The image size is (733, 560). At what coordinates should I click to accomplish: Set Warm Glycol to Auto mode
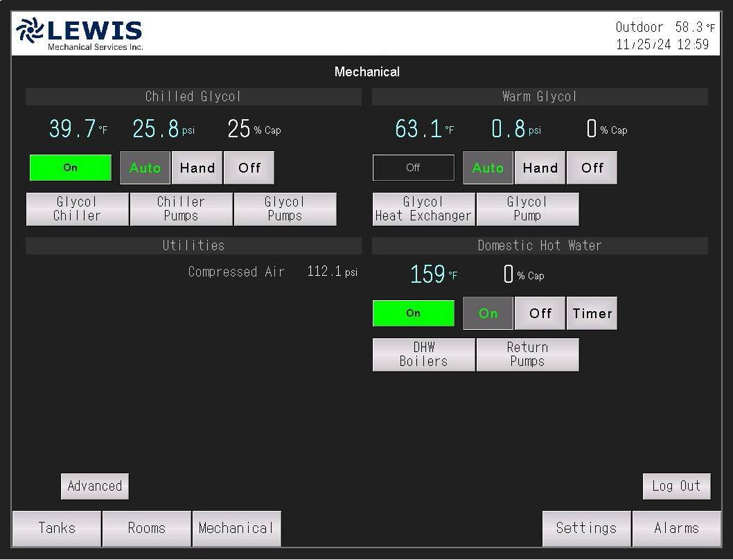coord(487,167)
